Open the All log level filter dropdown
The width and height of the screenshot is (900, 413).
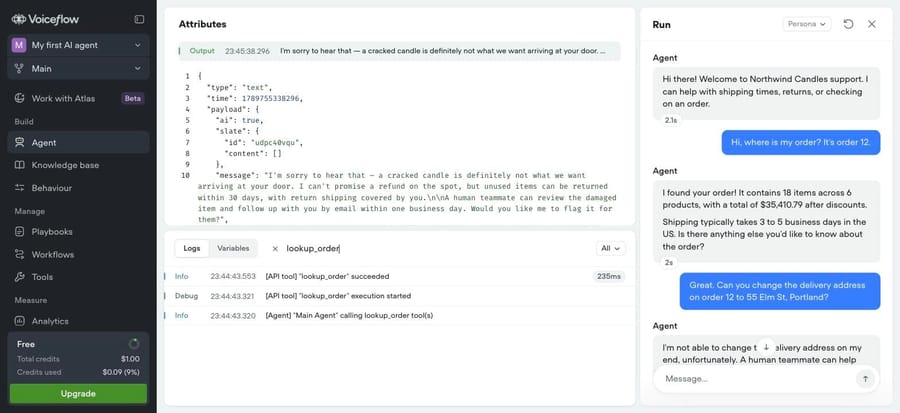pos(611,248)
